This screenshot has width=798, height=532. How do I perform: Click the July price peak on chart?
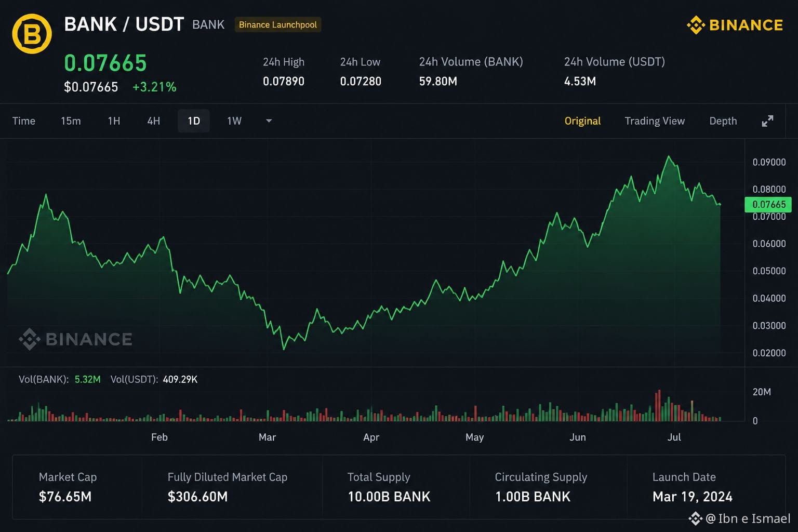coord(669,156)
